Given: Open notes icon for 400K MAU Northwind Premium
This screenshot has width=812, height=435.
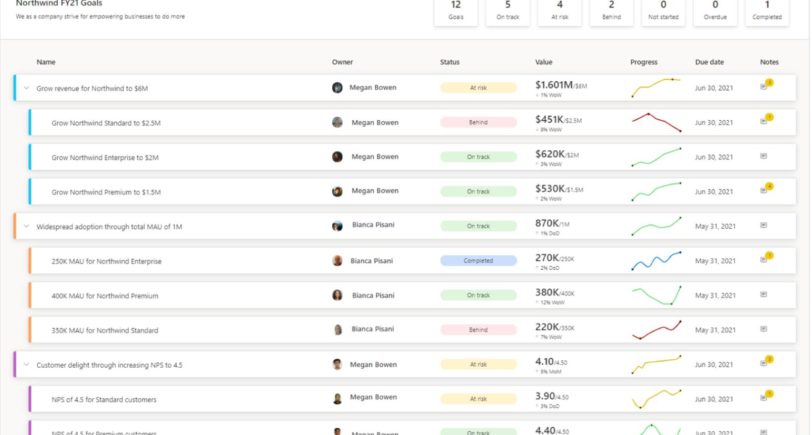Looking at the screenshot, I should [x=763, y=294].
